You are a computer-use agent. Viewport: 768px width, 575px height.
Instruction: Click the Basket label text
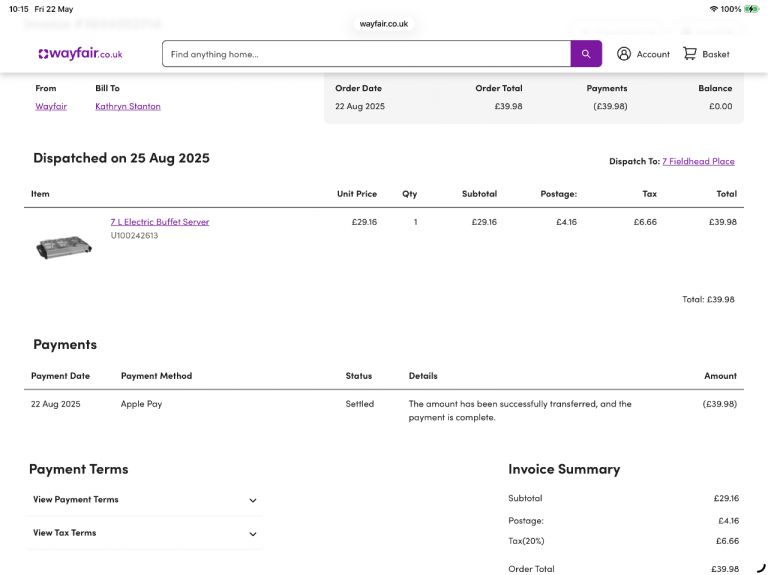point(716,54)
